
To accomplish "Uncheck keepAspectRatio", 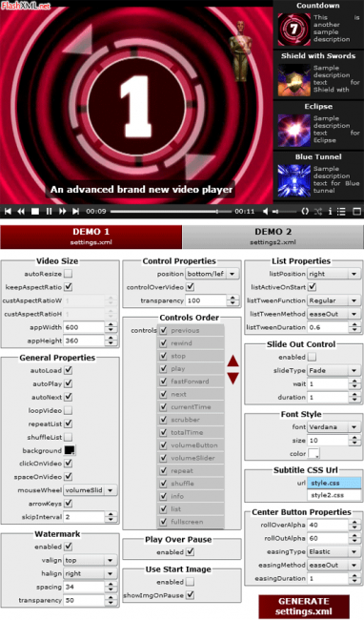I will (x=69, y=287).
